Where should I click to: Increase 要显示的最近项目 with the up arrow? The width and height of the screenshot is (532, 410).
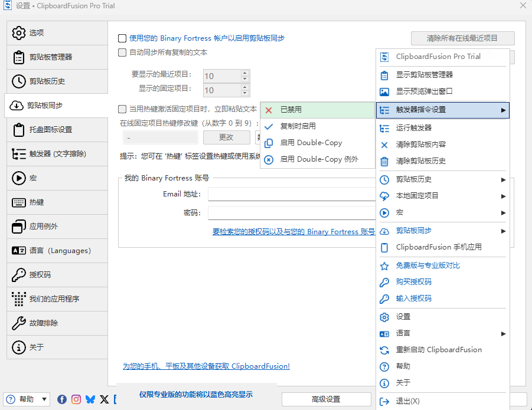[246, 73]
